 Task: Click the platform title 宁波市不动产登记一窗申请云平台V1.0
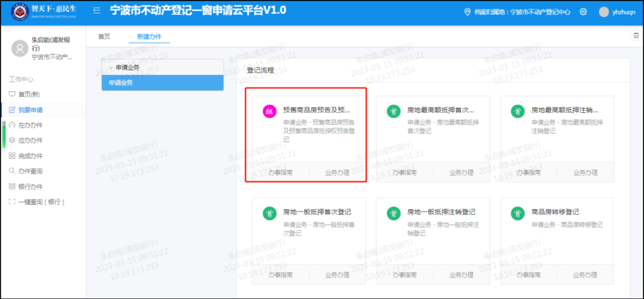(x=198, y=11)
